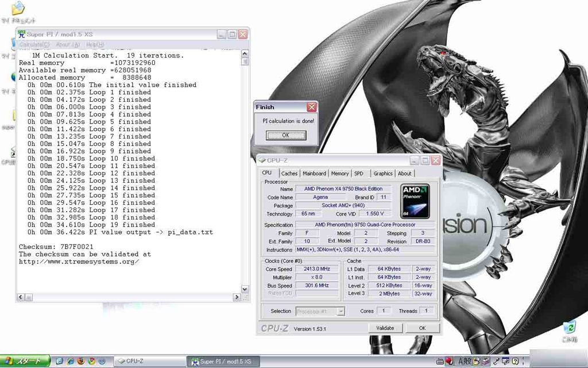
Task: Click the Super PI title bar icon
Action: point(21,34)
